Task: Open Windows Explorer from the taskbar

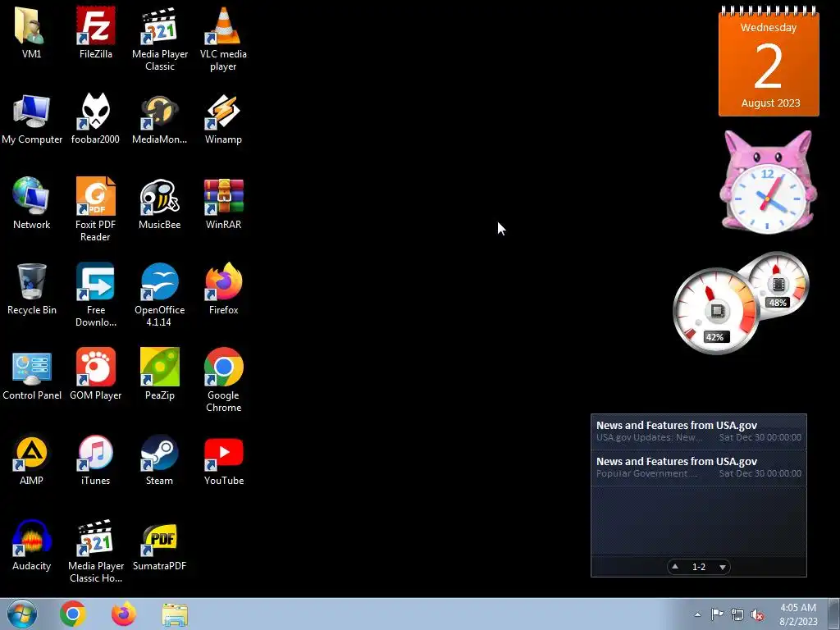Action: [x=175, y=614]
